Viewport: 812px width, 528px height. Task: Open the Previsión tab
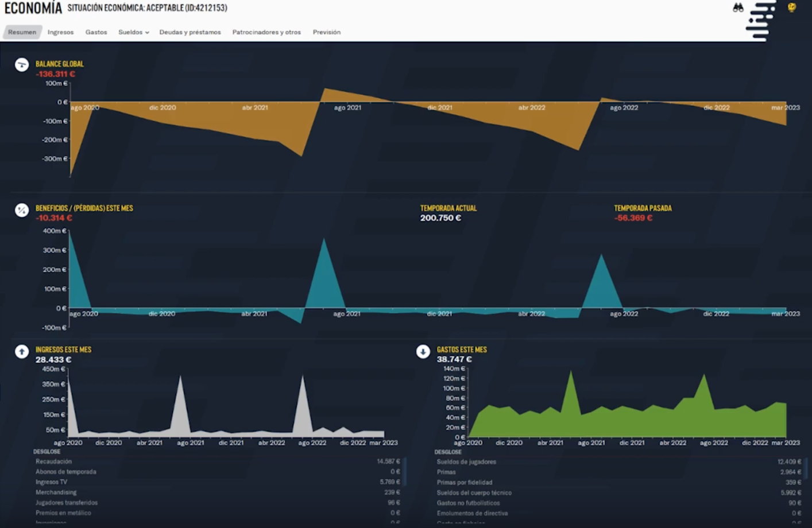click(327, 32)
